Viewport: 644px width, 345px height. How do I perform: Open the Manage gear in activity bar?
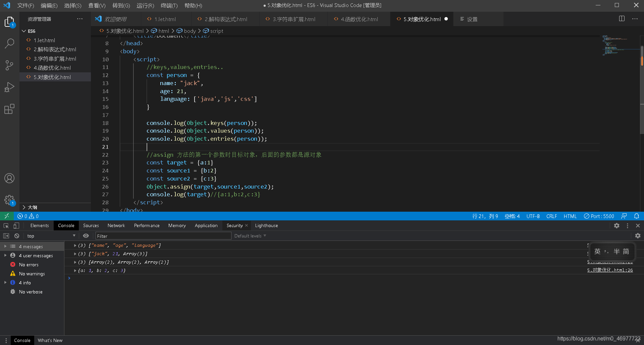click(9, 200)
